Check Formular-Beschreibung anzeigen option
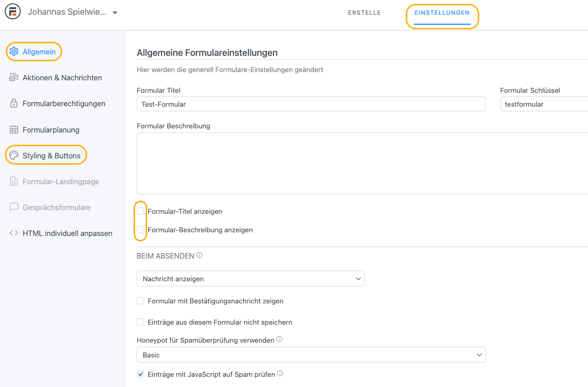The image size is (588, 387). tap(140, 230)
